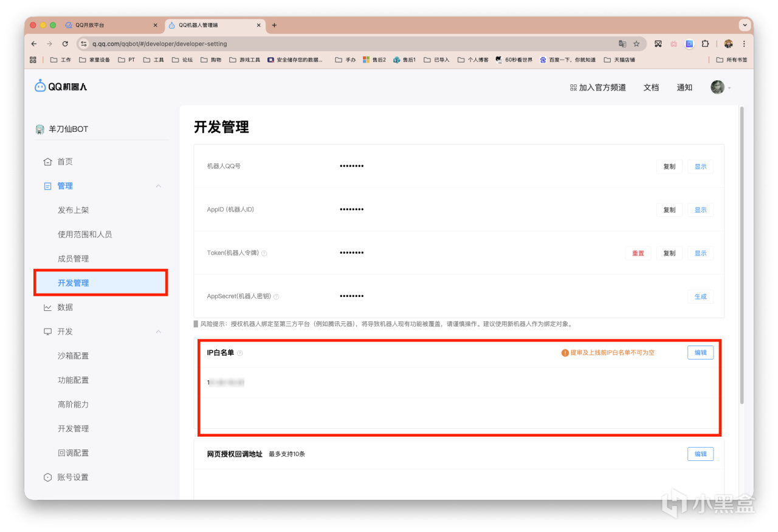Screen dimensions: 778x532
Task: Open 通知 notifications in header
Action: [684, 87]
